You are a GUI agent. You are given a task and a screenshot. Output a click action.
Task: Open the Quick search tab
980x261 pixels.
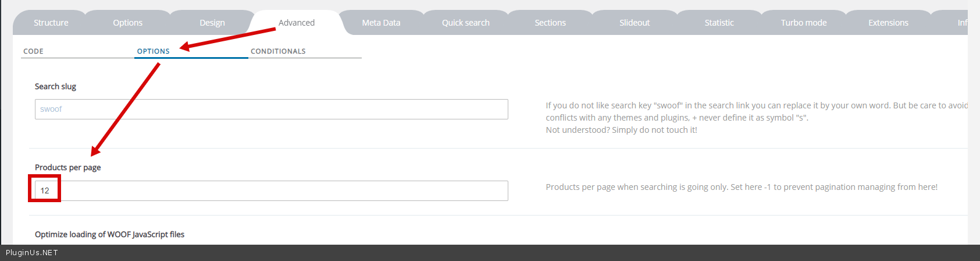[x=465, y=23]
